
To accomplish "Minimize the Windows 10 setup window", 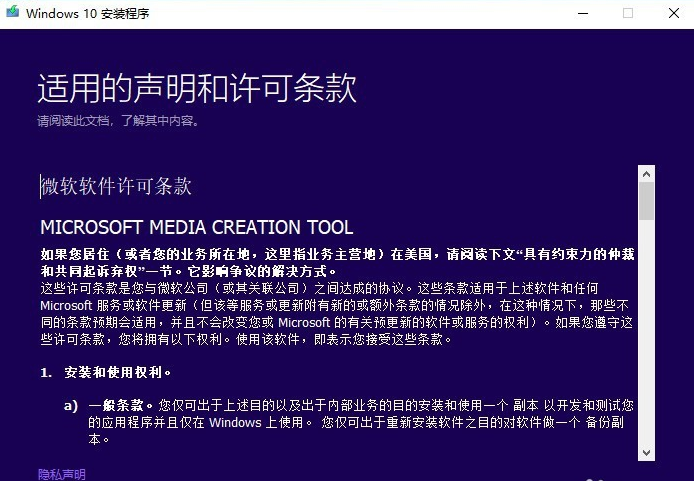I will point(582,13).
